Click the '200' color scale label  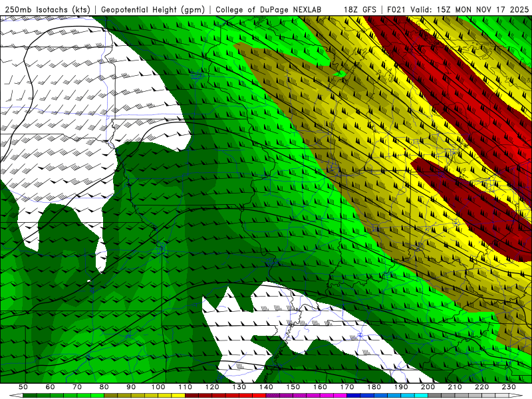[428, 387]
